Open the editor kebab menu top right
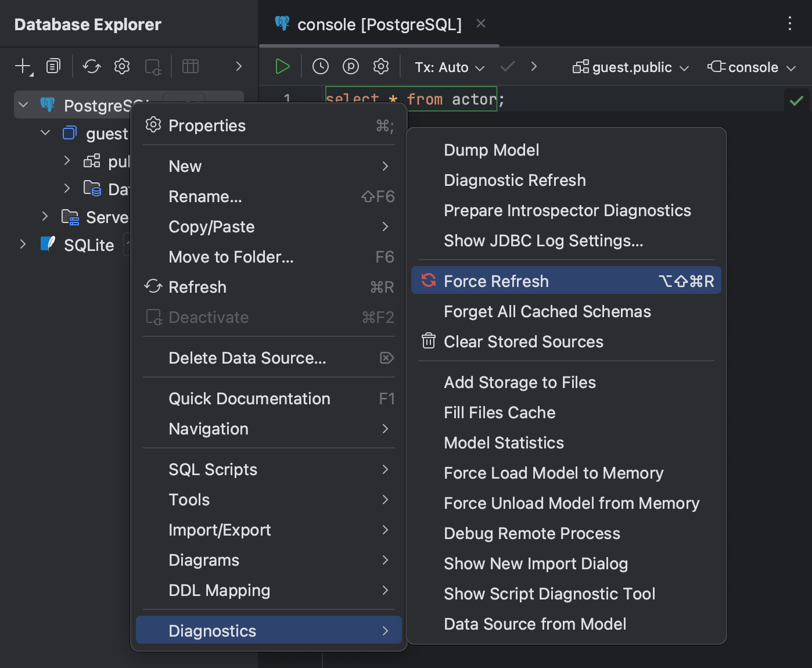This screenshot has height=668, width=812. (x=789, y=24)
